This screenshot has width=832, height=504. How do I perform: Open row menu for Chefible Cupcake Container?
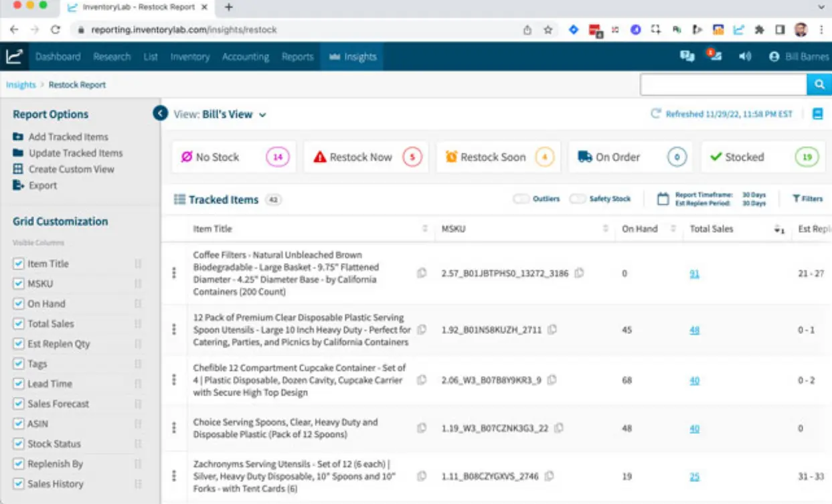[x=174, y=380]
